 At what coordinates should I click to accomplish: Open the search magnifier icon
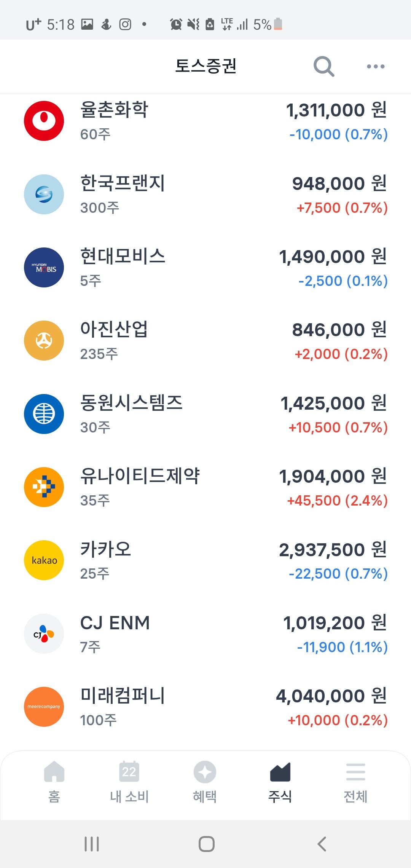coord(324,67)
